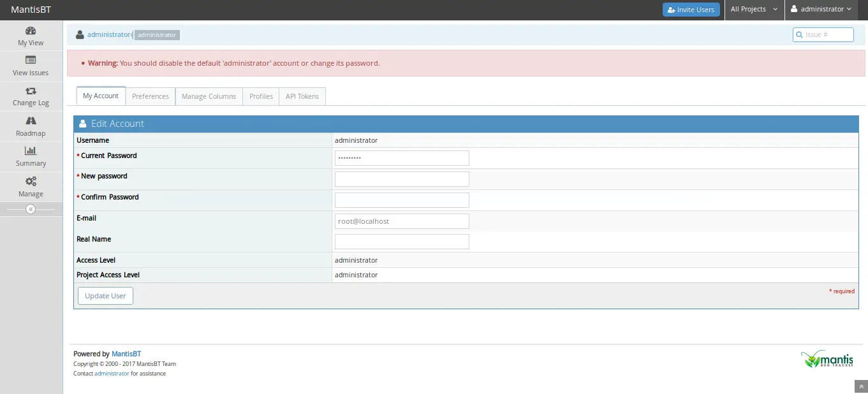The width and height of the screenshot is (868, 394).
Task: Click the Invite Users button
Action: point(691,10)
